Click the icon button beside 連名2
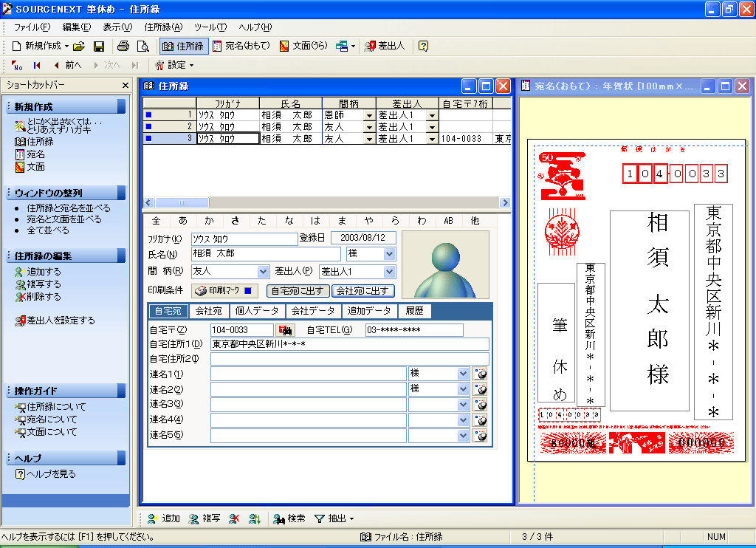The width and height of the screenshot is (756, 548). pos(480,388)
